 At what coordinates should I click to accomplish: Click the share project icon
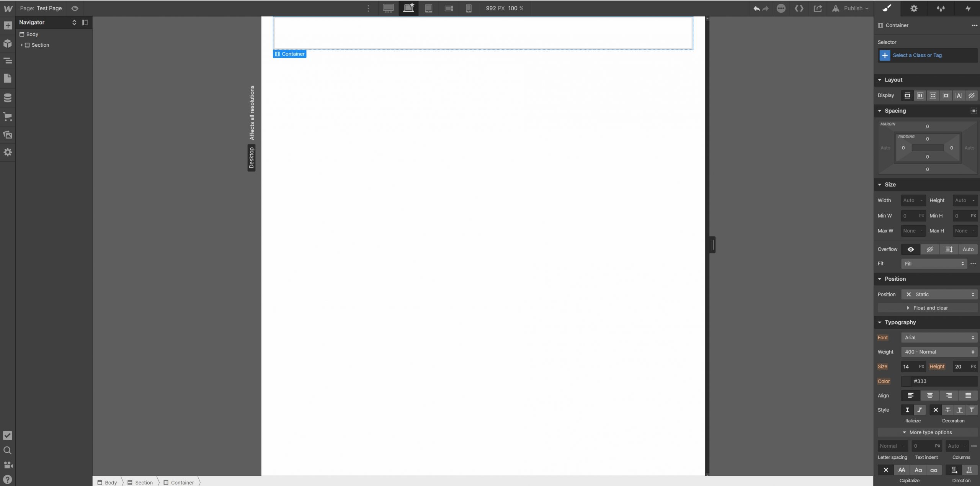818,8
